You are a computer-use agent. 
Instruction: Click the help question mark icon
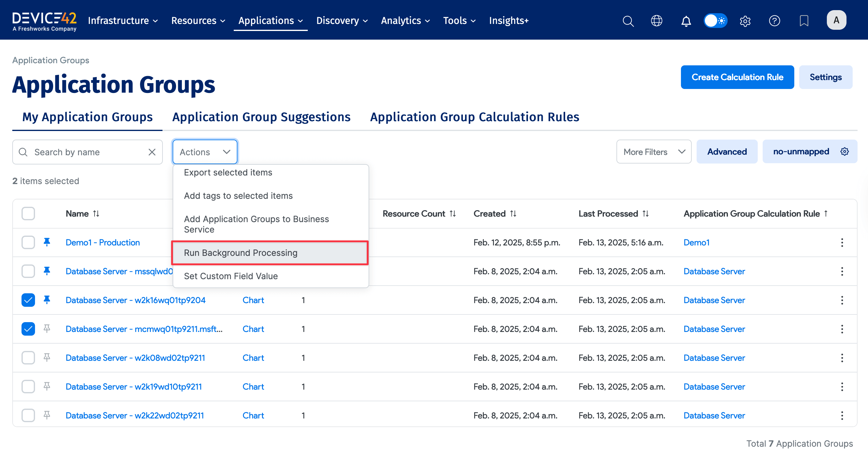774,21
